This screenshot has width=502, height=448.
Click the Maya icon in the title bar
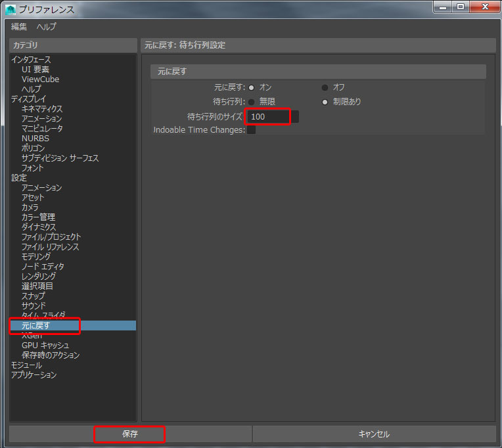[x=11, y=10]
